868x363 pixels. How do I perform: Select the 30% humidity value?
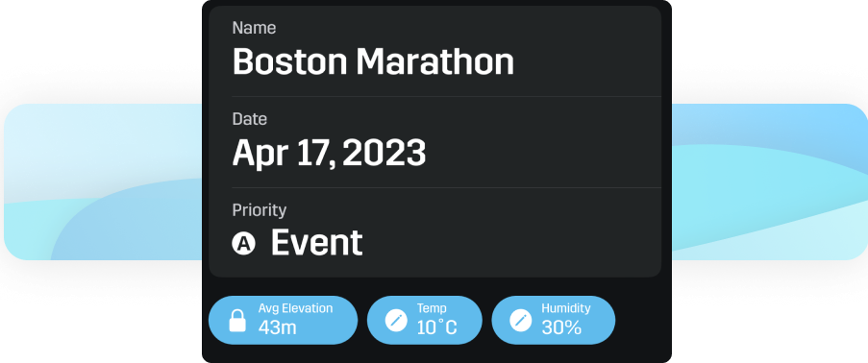tap(561, 327)
